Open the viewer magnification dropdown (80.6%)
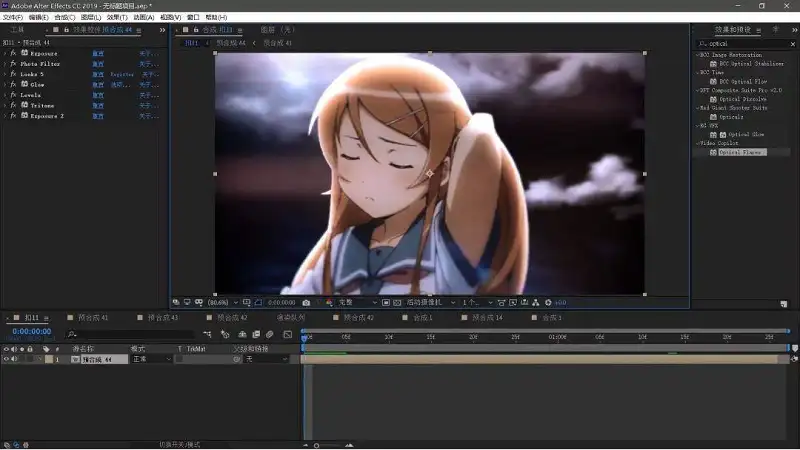 (x=223, y=303)
